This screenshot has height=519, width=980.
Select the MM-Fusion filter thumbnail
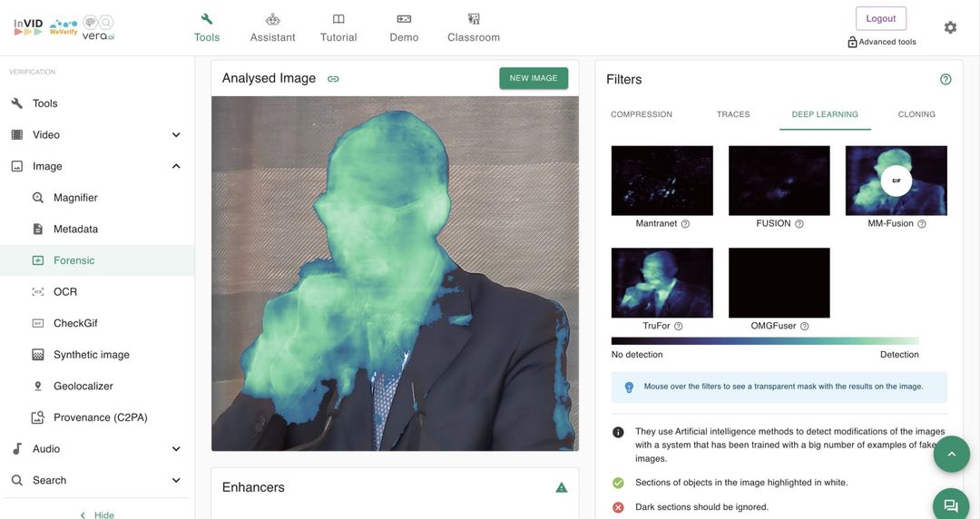coord(896,181)
